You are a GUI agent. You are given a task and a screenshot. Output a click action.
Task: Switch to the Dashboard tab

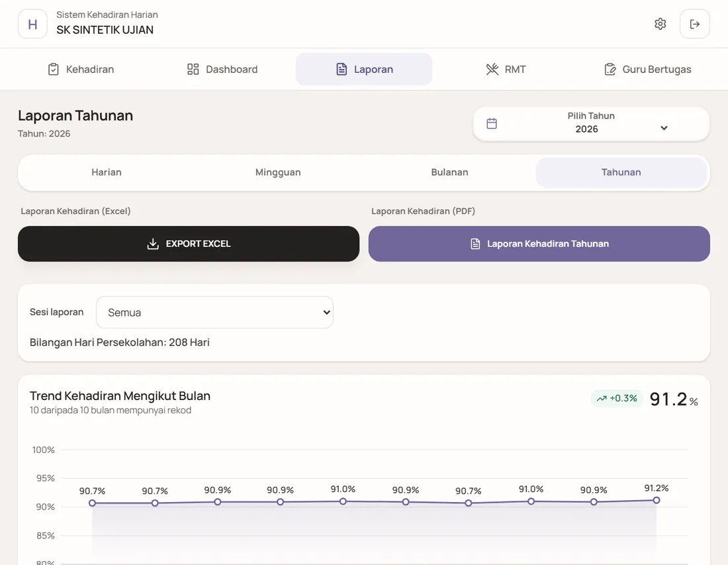pyautogui.click(x=222, y=70)
